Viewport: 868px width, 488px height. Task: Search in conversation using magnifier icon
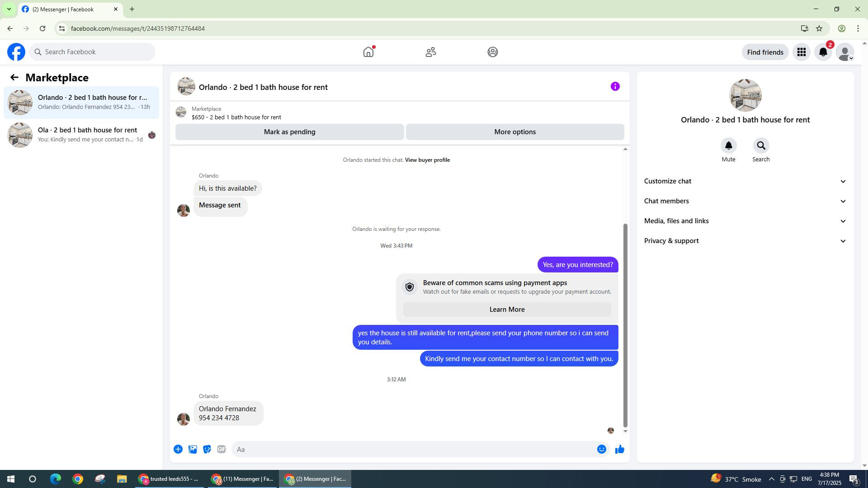click(x=761, y=146)
